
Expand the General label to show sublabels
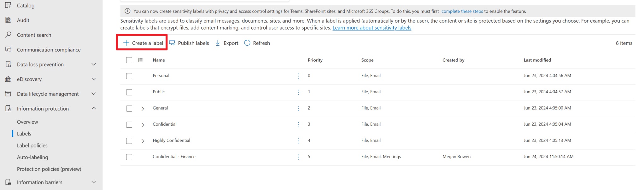point(143,108)
